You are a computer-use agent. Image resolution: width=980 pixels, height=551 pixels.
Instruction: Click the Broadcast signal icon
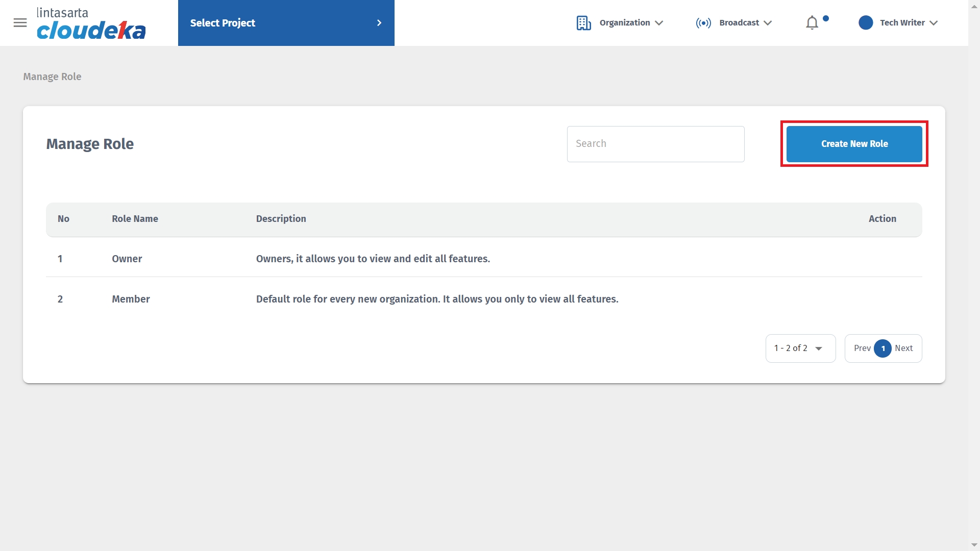703,23
